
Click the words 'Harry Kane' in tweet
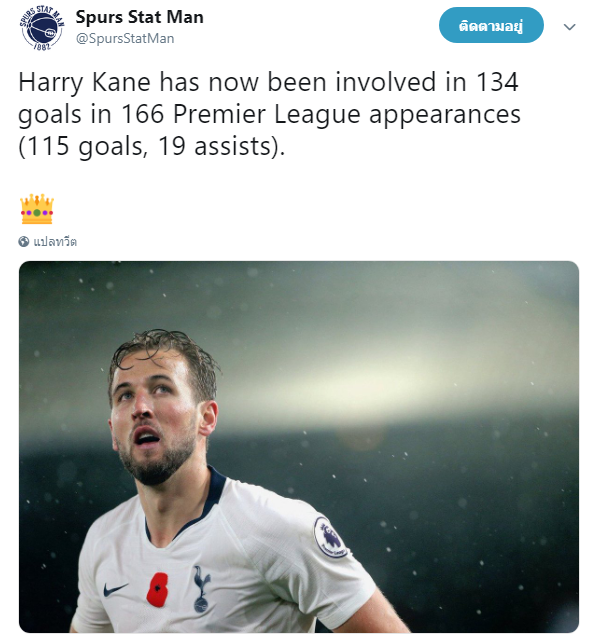85,82
